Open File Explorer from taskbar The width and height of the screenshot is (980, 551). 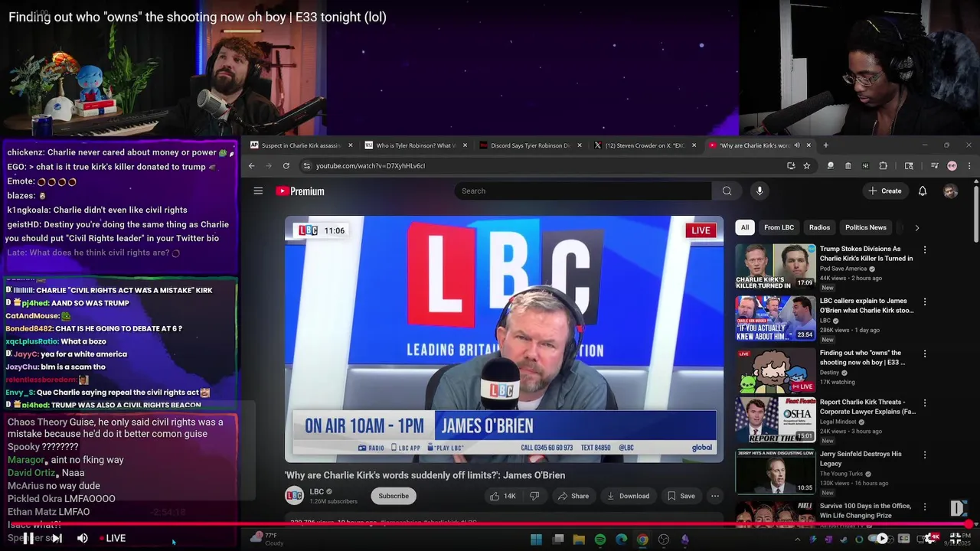579,540
